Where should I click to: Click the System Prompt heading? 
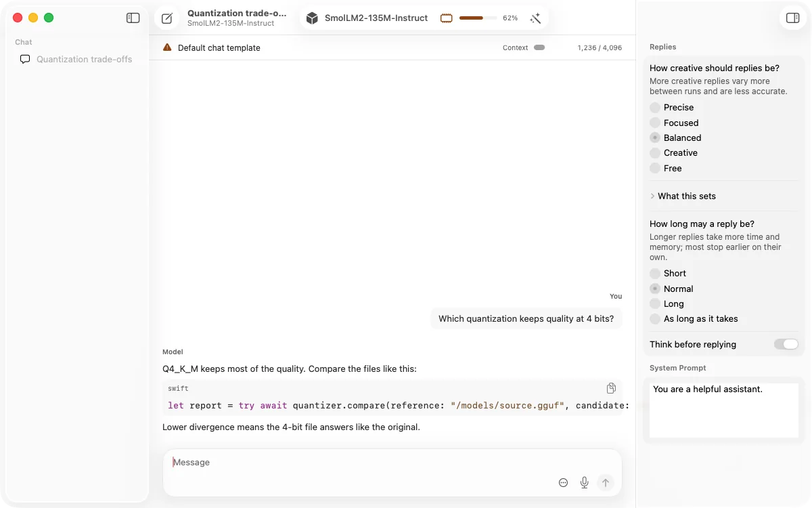tap(678, 368)
